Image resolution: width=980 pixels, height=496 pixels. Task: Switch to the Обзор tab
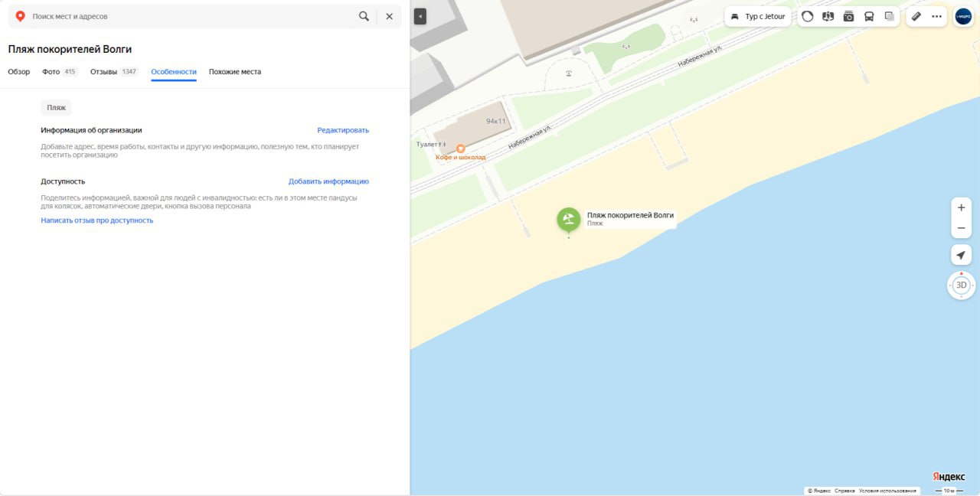tap(19, 72)
